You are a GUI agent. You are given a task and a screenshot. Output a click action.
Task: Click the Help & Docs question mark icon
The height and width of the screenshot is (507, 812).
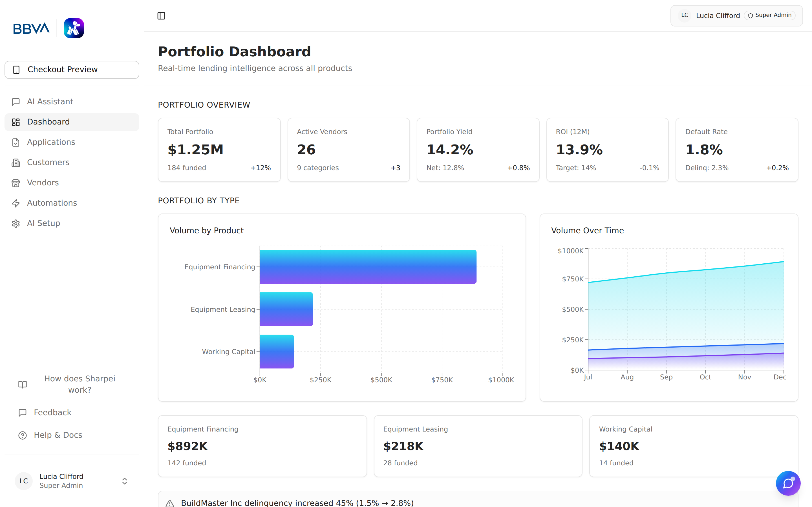pos(22,435)
